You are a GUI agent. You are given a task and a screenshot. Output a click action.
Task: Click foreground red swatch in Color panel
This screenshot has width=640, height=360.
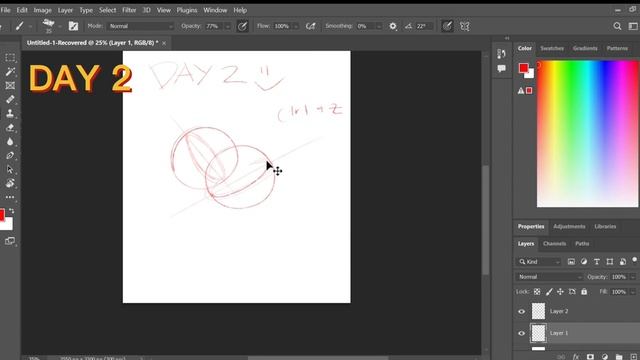point(523,68)
